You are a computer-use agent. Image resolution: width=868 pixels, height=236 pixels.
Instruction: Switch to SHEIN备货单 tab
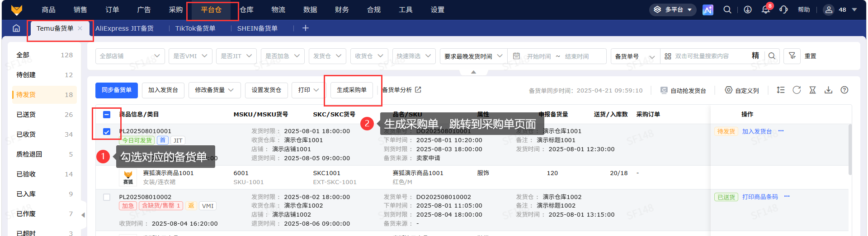257,28
